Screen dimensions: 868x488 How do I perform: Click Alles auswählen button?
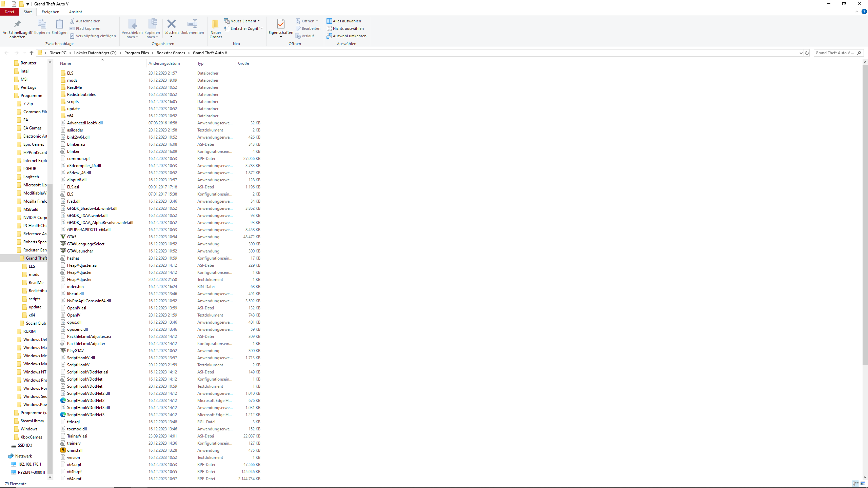pos(344,21)
